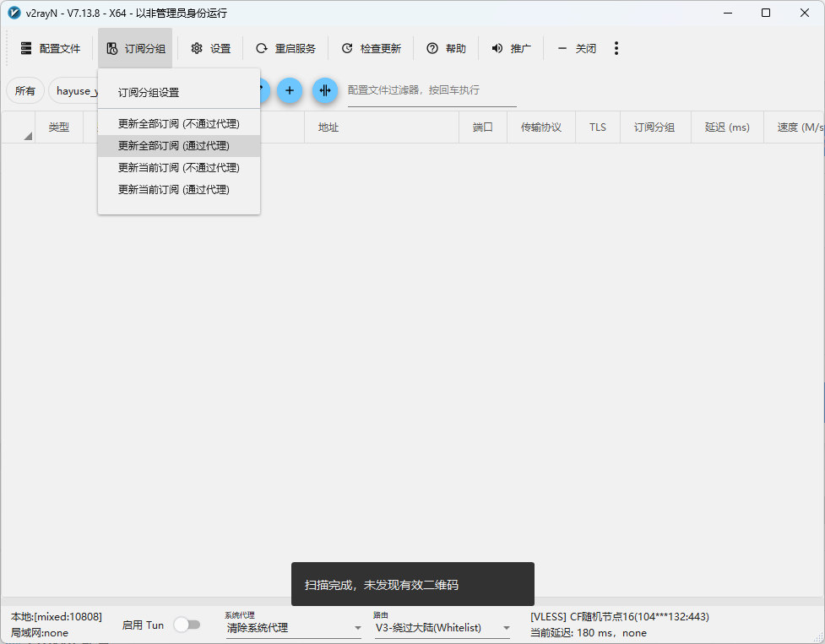The width and height of the screenshot is (825, 644).
Task: Click the 推广 speaker icon
Action: (x=497, y=49)
